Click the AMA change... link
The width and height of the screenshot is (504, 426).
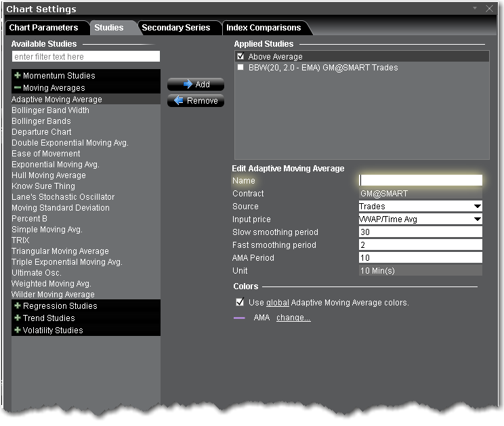pyautogui.click(x=293, y=318)
